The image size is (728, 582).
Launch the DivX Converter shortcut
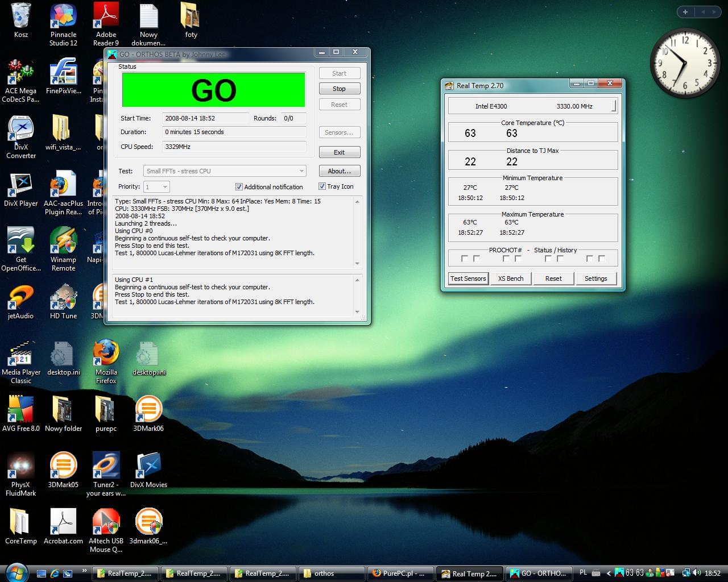click(x=21, y=136)
